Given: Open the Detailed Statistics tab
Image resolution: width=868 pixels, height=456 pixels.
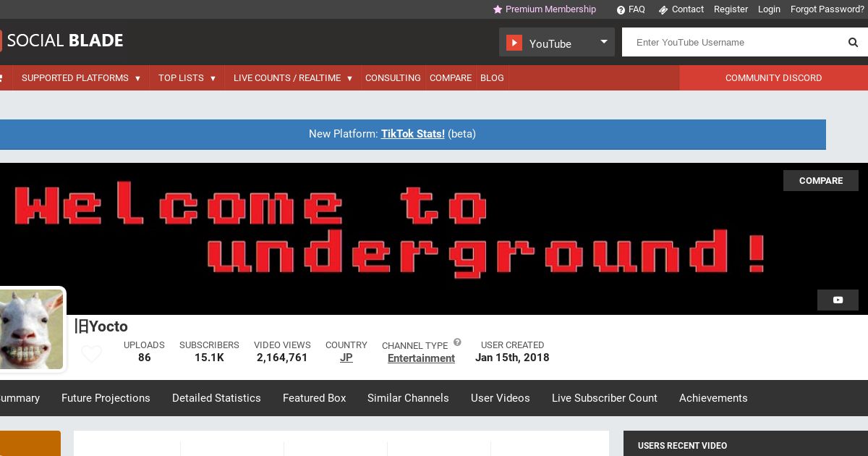Looking at the screenshot, I should (216, 398).
